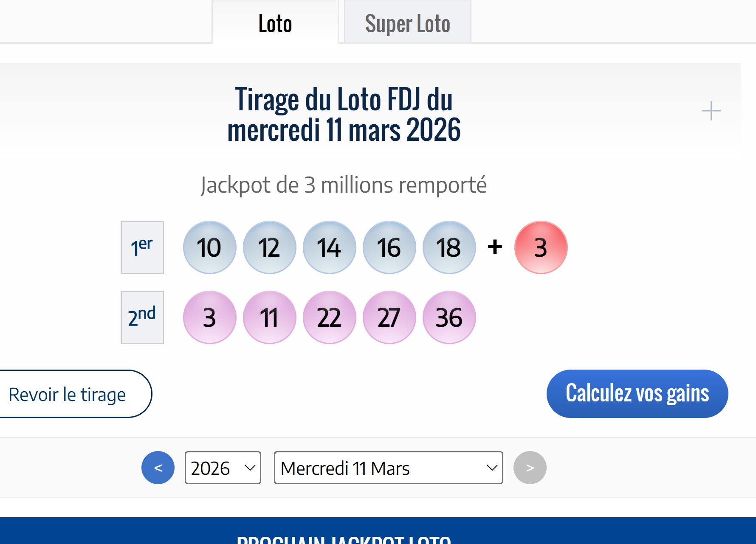Screen dimensions: 756x544
Task: Select second draw pink ball 36
Action: [449, 317]
